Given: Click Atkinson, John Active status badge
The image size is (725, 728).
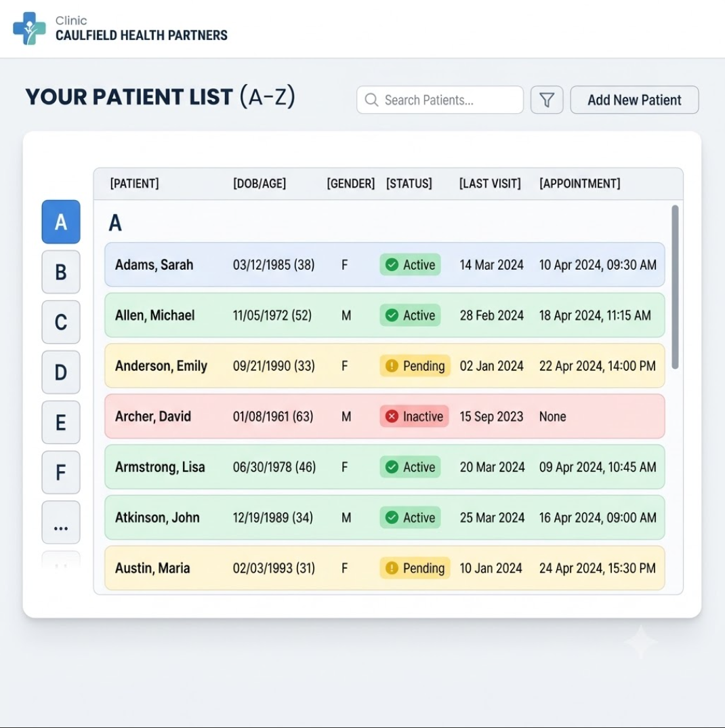Looking at the screenshot, I should (x=411, y=518).
